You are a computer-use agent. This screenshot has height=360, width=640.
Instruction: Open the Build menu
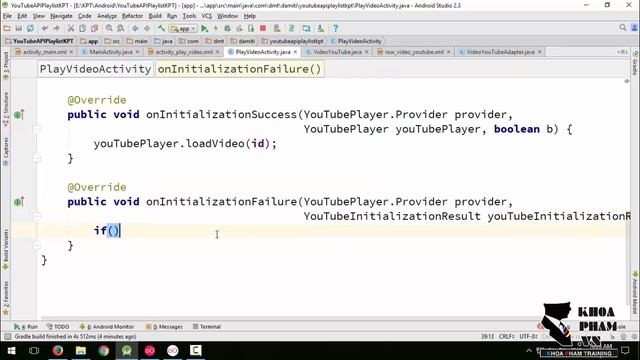(155, 16)
